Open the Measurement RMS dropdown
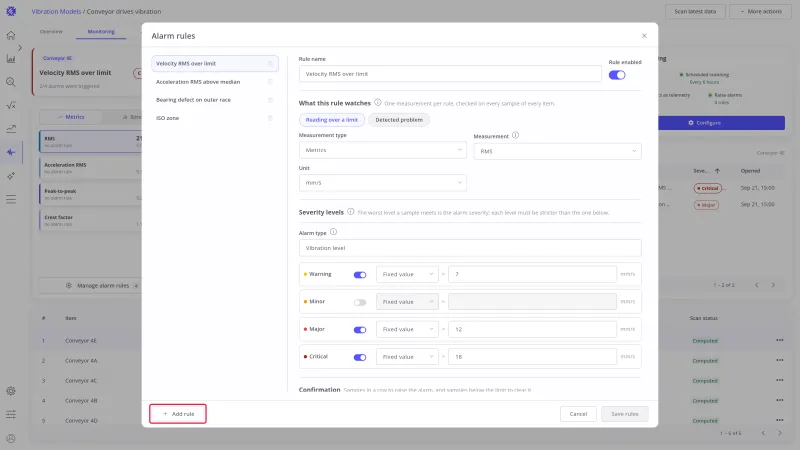 coord(557,151)
